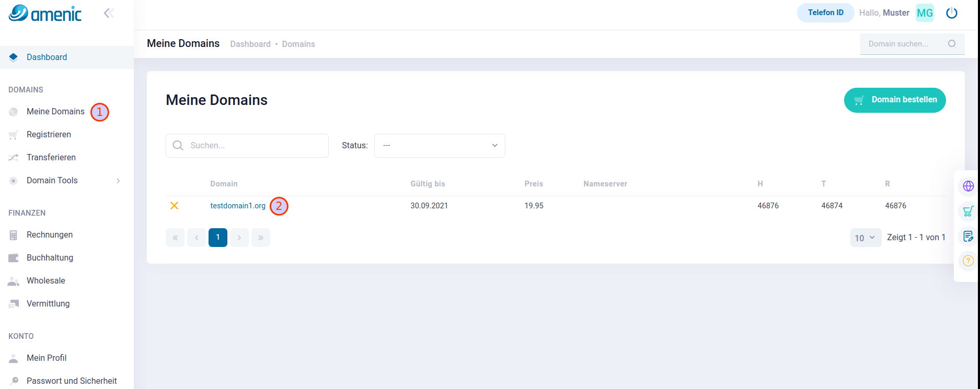Open the shopping cart side panel icon
980x389 pixels.
coord(968,211)
